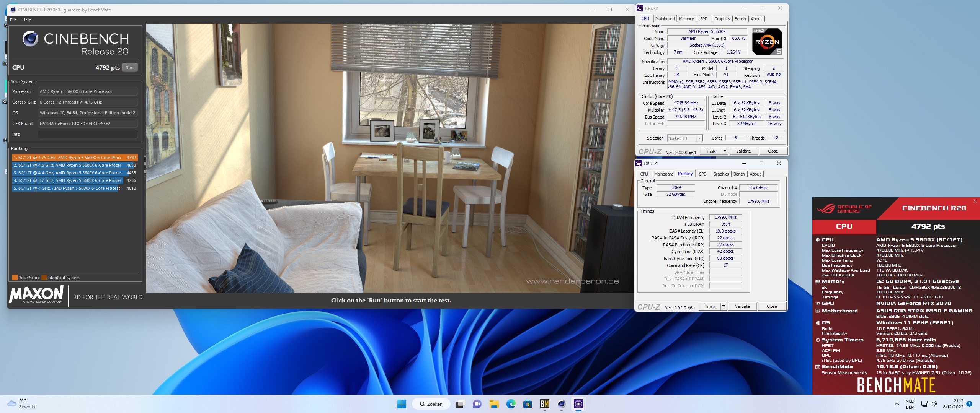
Task: Click Validate in upper CPU-Z window
Action: pyautogui.click(x=743, y=151)
